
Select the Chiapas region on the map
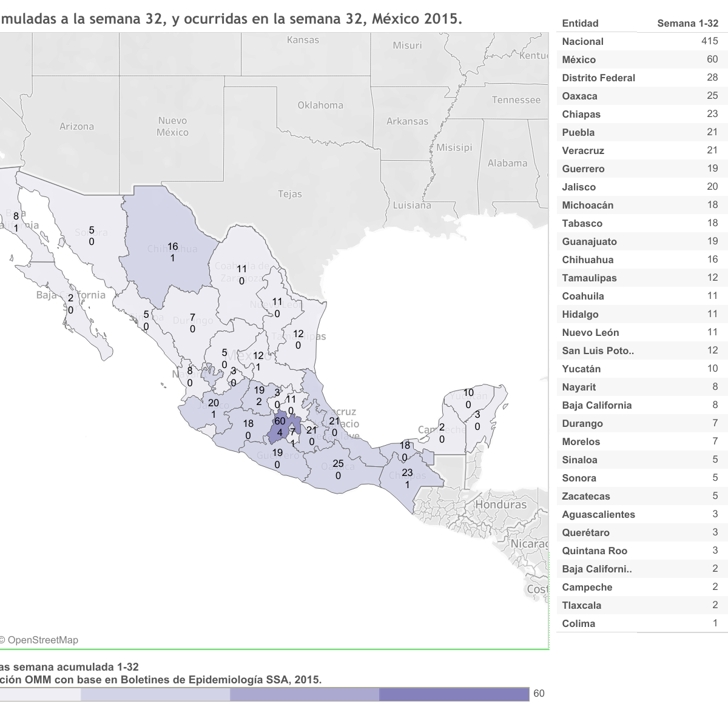[408, 478]
